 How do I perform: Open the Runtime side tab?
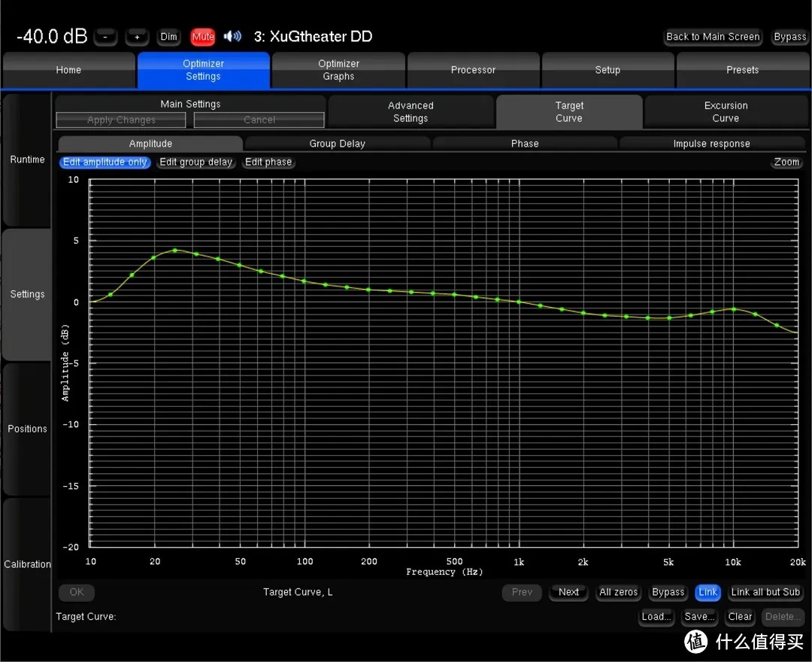(27, 159)
